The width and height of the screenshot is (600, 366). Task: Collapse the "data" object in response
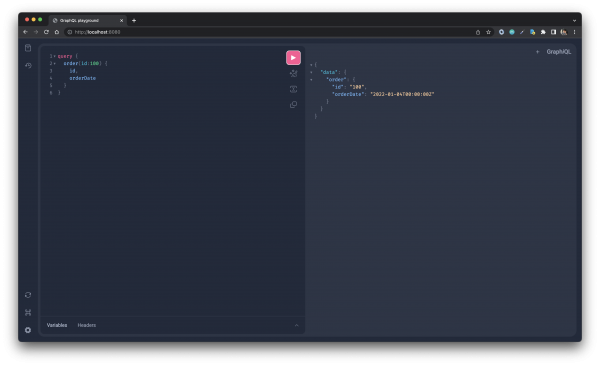pyautogui.click(x=311, y=72)
